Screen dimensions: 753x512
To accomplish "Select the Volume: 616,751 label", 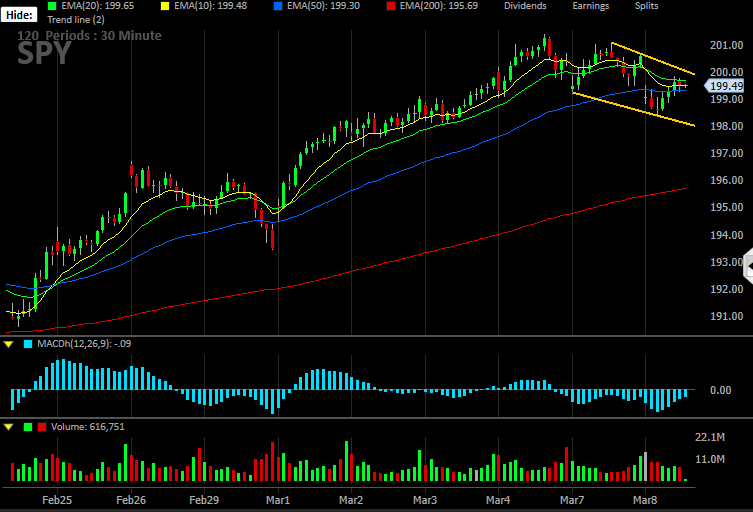I will point(87,427).
